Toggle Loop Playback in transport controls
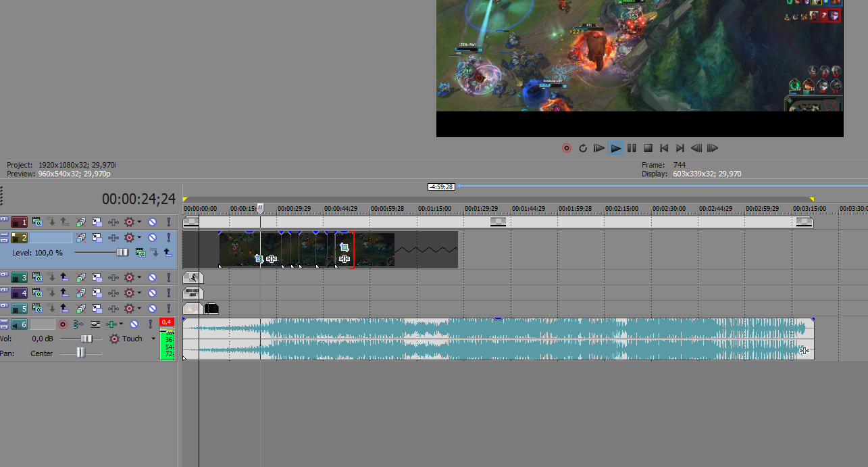Image resolution: width=868 pixels, height=467 pixels. [x=583, y=148]
